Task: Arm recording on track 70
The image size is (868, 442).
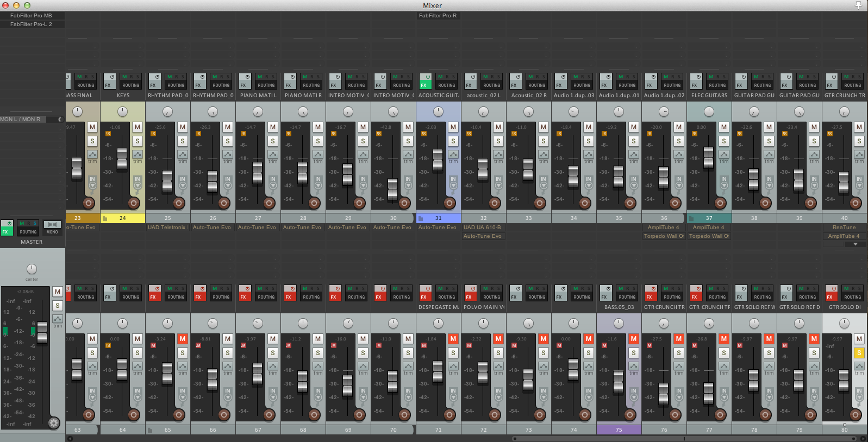Action: click(x=404, y=415)
